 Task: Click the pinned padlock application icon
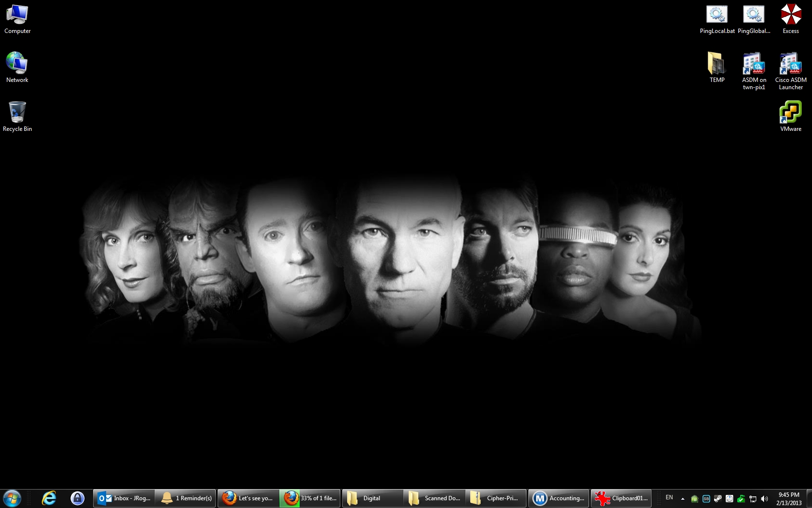point(78,498)
